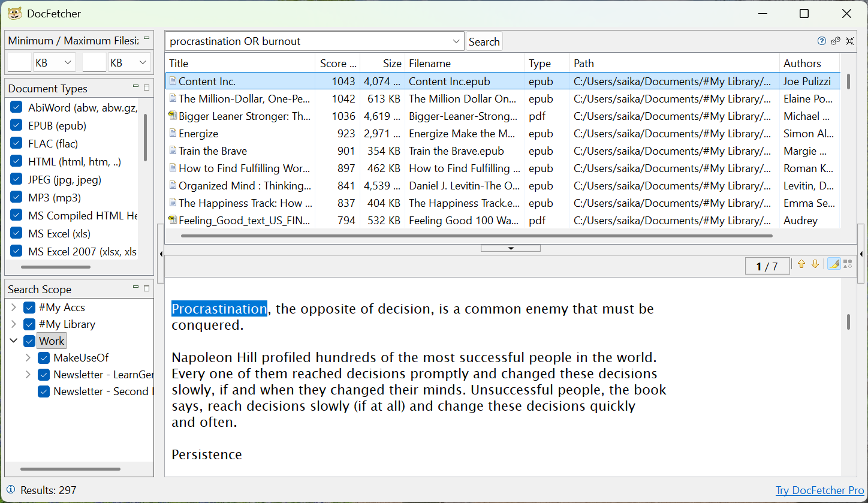Viewport: 868px width, 503px height.
Task: Click the document icon beside Energize
Action: [x=173, y=133]
